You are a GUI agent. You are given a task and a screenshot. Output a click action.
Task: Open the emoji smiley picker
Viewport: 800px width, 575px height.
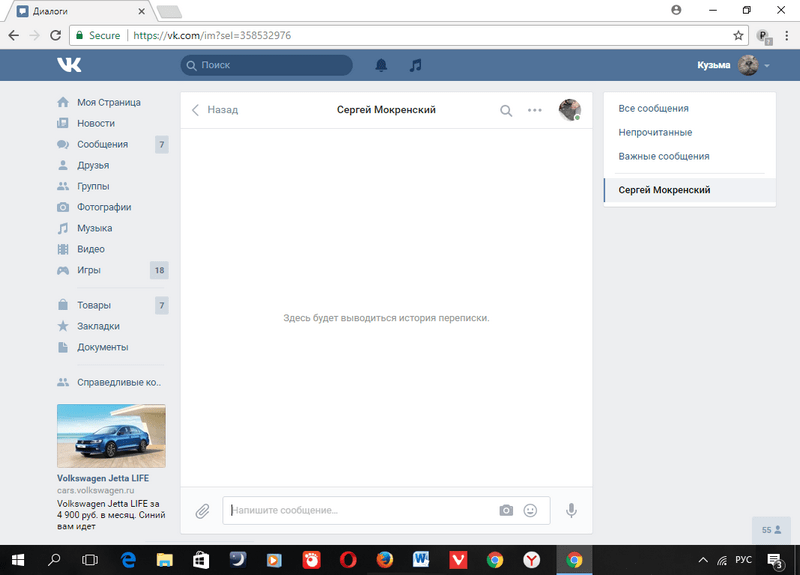530,510
